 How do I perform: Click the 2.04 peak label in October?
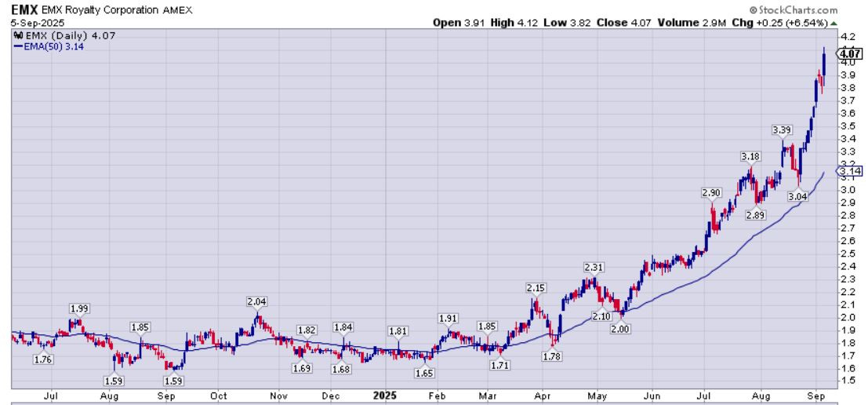coord(257,301)
